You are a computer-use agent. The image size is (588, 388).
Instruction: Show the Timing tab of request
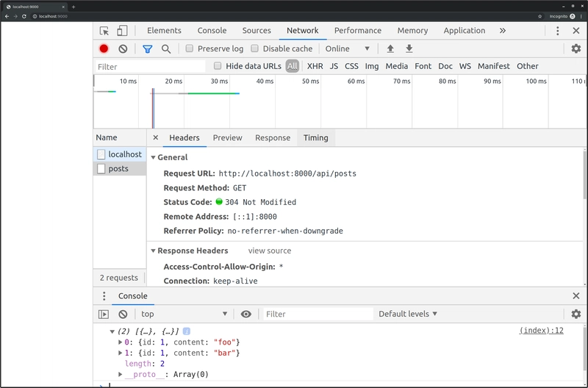[316, 137]
